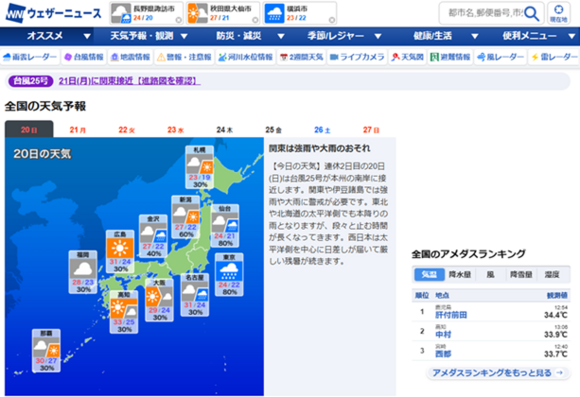Click the 関東は強雨や大雨のおそれ headline

pyautogui.click(x=319, y=148)
